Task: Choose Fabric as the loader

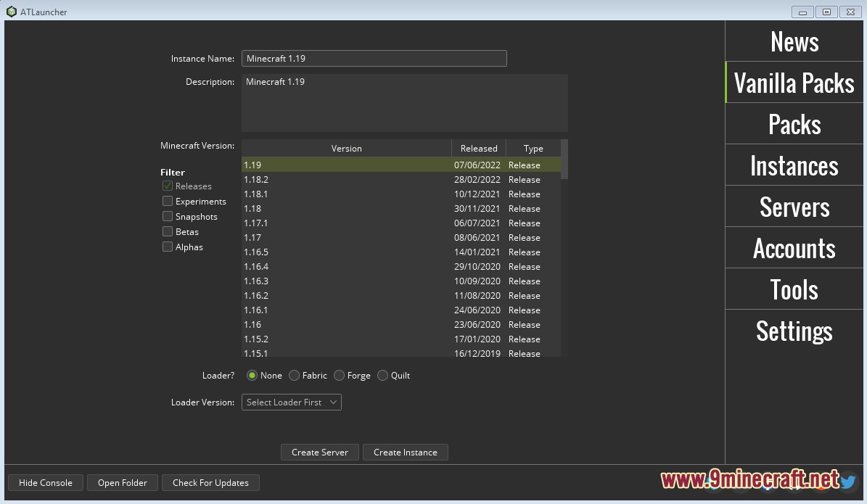Action: [294, 376]
